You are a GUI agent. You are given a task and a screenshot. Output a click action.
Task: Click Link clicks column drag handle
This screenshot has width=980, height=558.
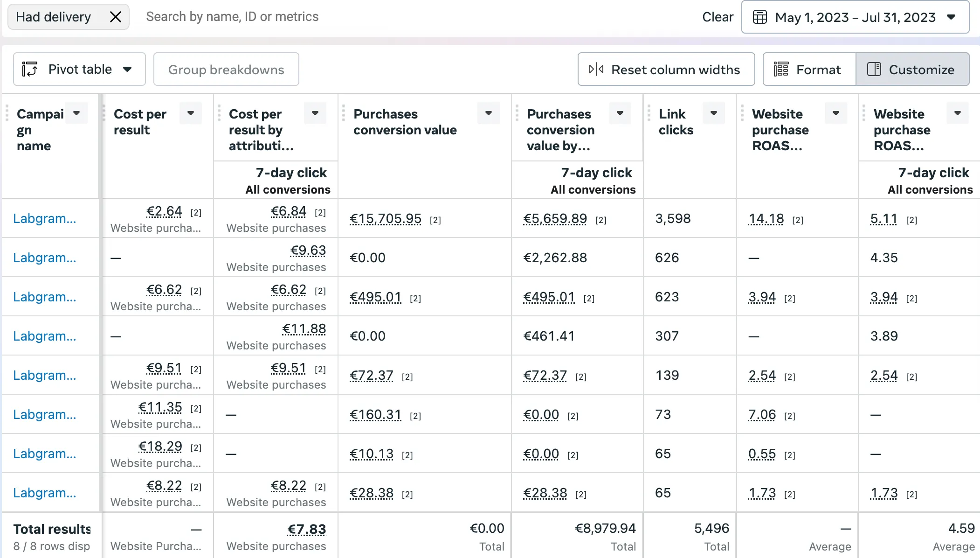click(649, 113)
